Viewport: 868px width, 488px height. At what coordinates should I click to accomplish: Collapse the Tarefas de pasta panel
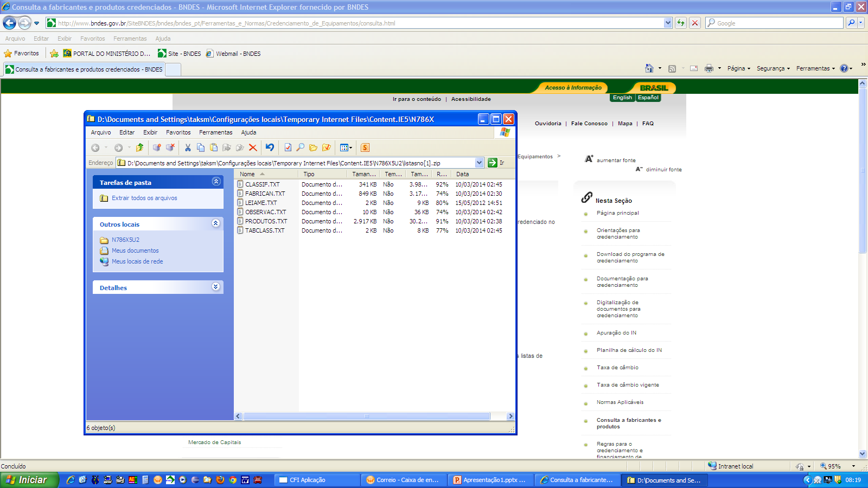(216, 182)
